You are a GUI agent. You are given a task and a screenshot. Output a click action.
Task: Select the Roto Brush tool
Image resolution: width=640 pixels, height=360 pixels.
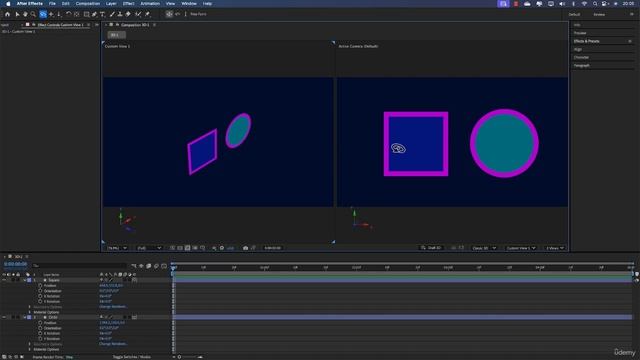pos(138,14)
